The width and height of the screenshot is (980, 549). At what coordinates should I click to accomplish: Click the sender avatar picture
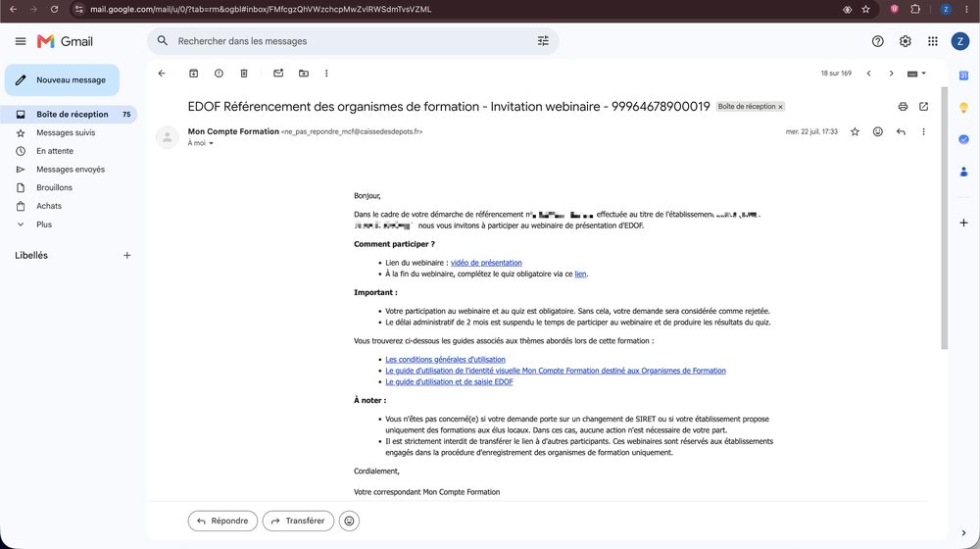pos(167,137)
